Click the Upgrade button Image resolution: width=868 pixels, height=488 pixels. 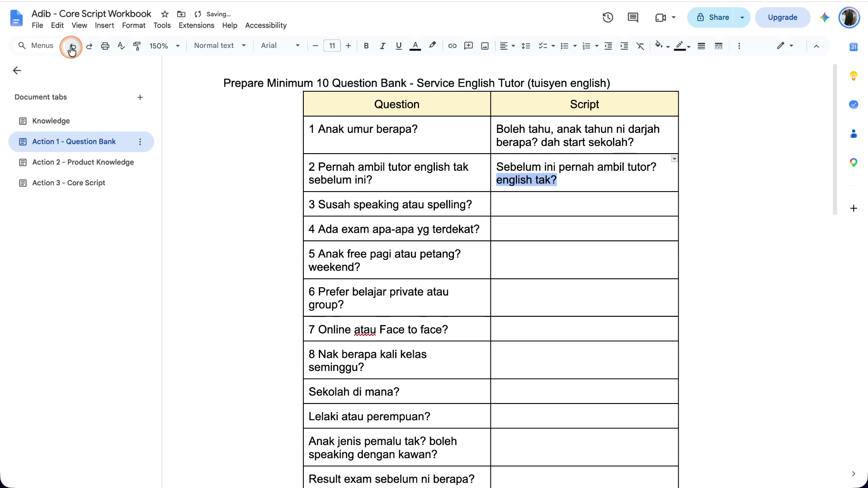coord(782,18)
